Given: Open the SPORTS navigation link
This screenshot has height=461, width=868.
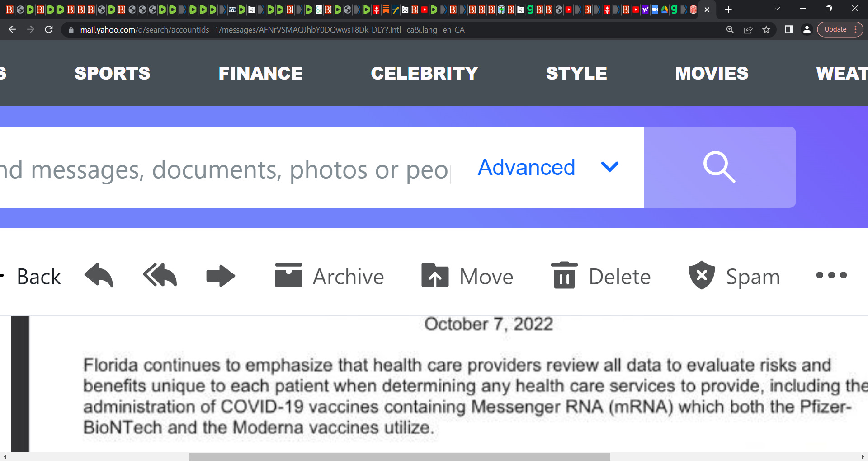Looking at the screenshot, I should [x=112, y=73].
